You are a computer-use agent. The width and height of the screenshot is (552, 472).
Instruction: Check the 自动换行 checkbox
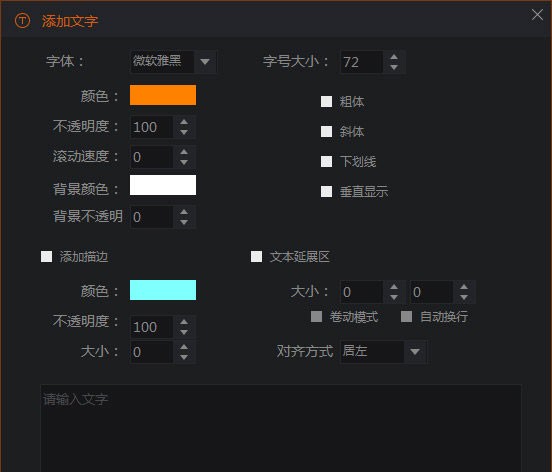pyautogui.click(x=407, y=316)
